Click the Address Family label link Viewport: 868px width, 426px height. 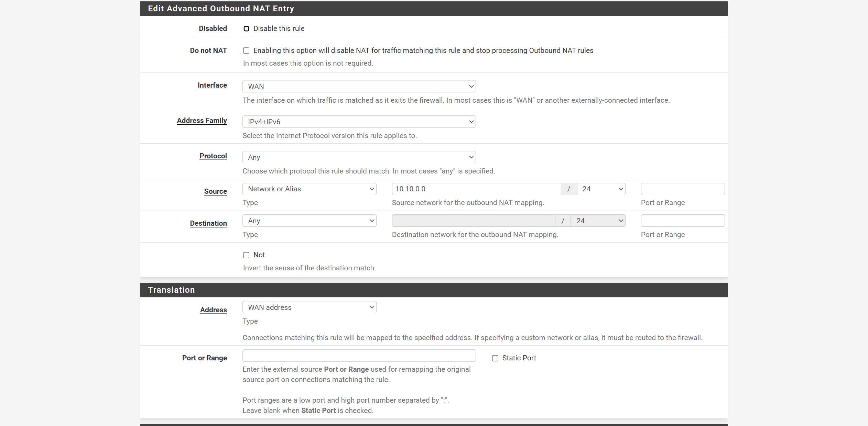(x=202, y=121)
